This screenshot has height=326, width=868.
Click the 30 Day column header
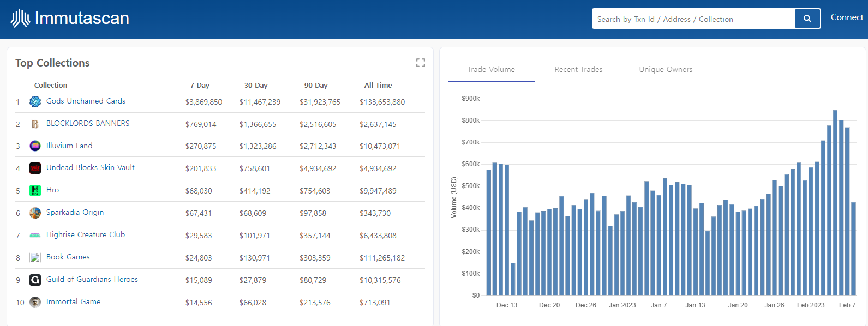point(256,85)
